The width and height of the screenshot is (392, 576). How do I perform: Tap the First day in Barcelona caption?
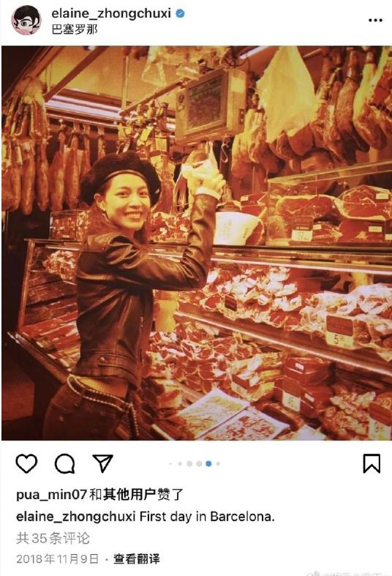point(207,517)
